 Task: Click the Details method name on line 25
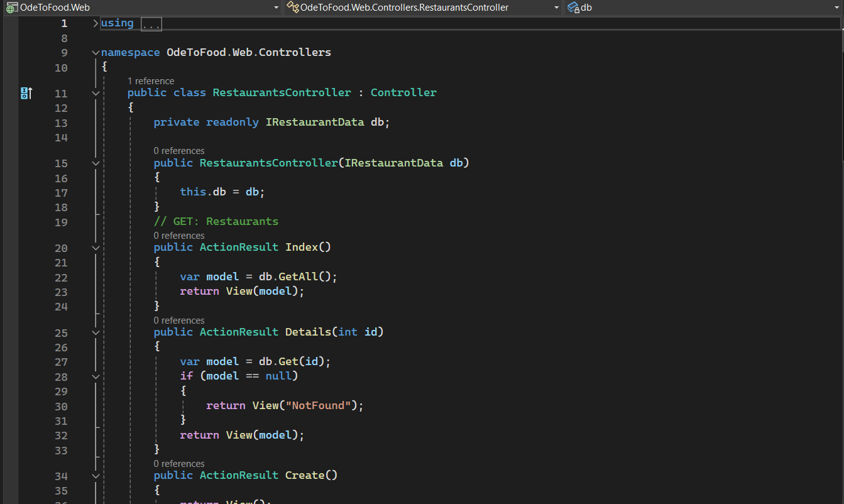[308, 332]
